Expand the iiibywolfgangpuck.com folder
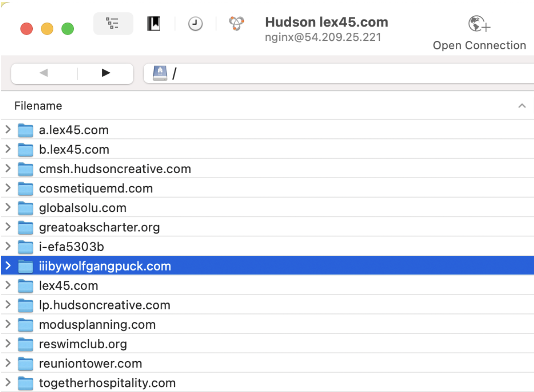This screenshot has height=392, width=534. 8,265
